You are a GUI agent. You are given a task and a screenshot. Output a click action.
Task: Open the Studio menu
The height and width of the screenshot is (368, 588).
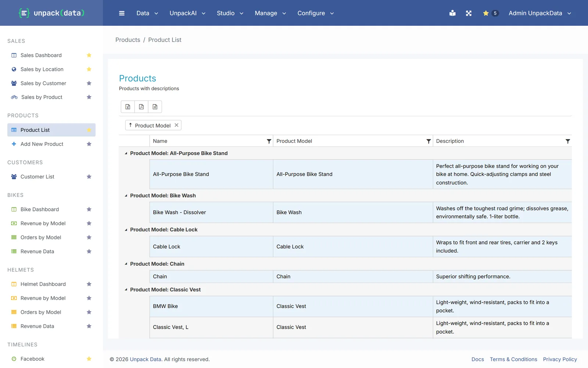230,13
